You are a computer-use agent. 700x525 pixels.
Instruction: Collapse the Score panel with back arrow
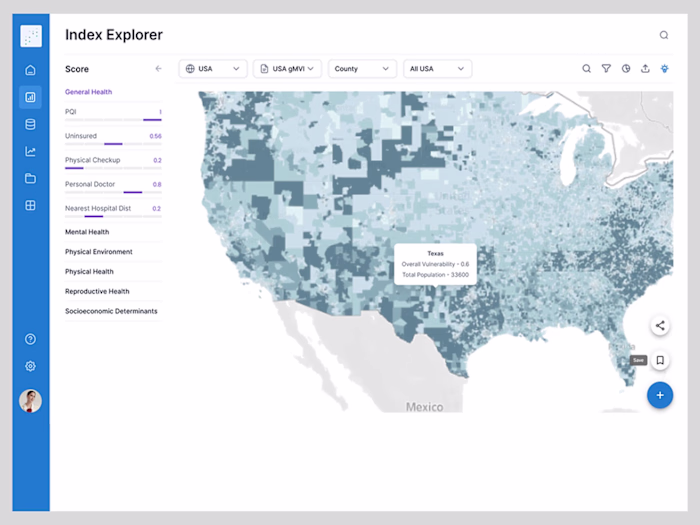click(158, 69)
